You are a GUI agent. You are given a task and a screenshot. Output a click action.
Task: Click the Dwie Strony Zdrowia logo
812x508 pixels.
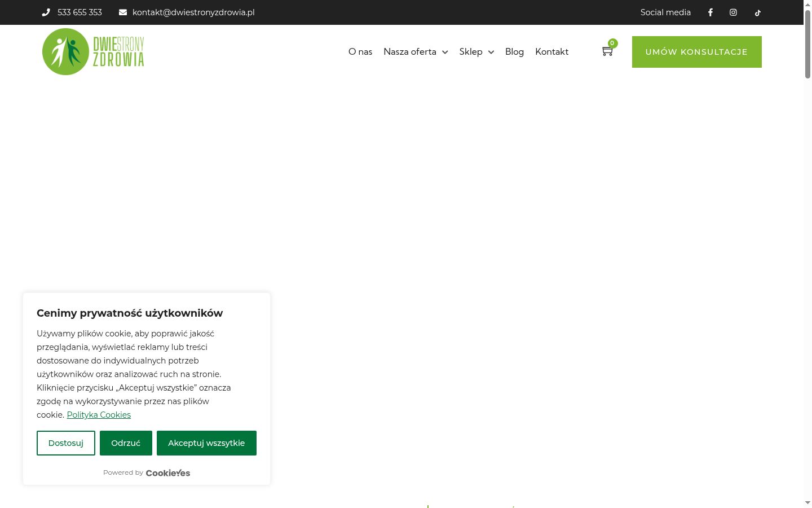point(94,51)
